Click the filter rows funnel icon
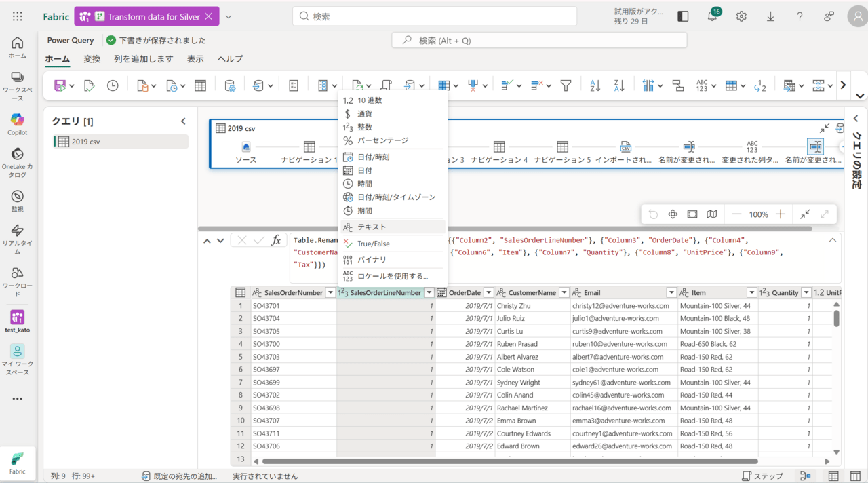Viewport: 868px width, 483px height. point(566,85)
